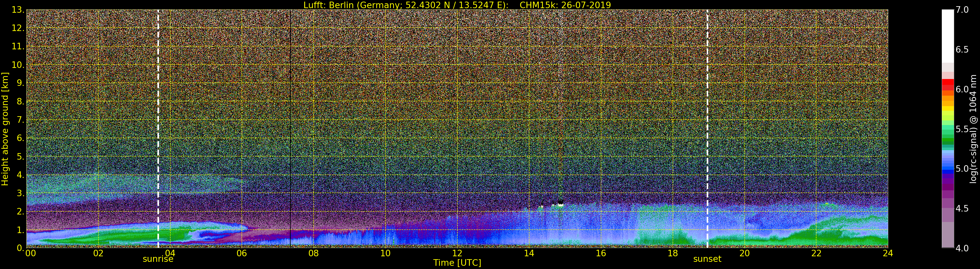Click the thin black vertical line after 07 UTC

point(290,129)
